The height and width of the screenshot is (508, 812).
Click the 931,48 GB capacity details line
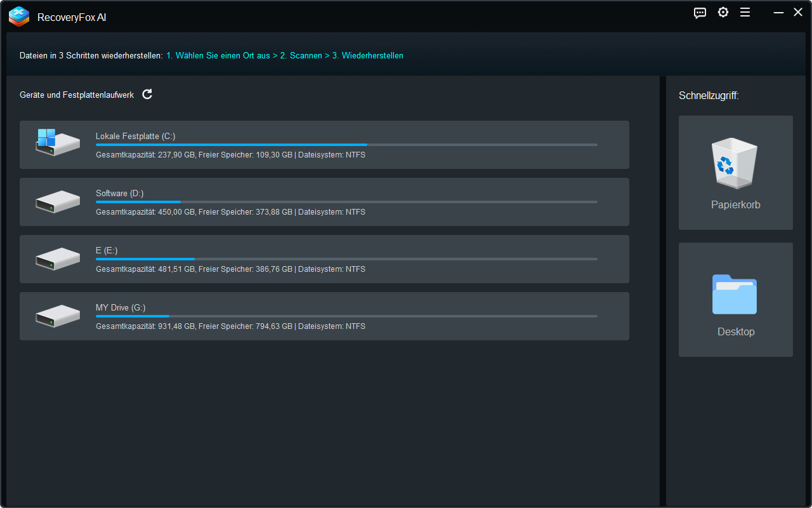click(x=230, y=326)
